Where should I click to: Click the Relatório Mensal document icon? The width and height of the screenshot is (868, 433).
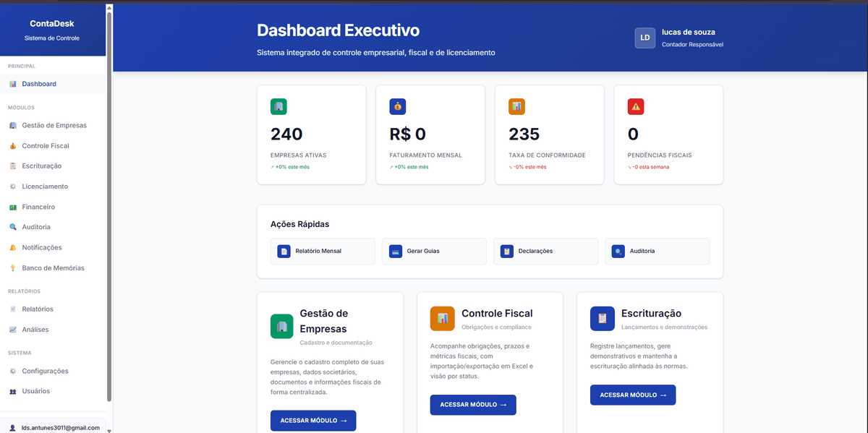(284, 251)
